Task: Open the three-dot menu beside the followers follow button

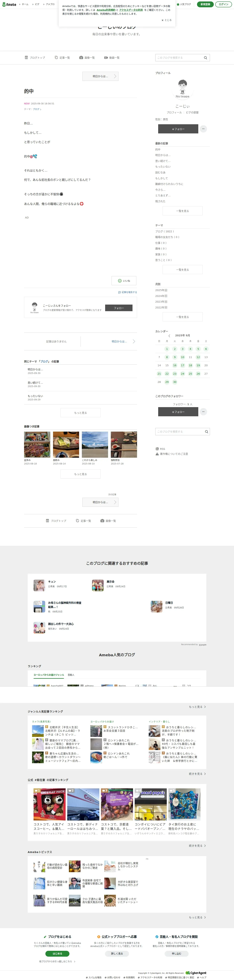Action: 203,412
